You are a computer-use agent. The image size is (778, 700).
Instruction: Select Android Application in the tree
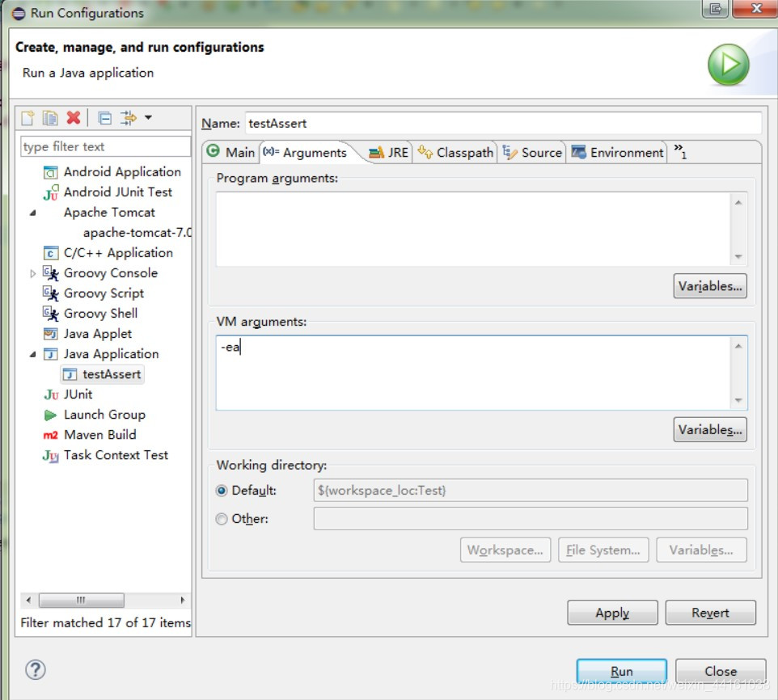click(x=122, y=172)
